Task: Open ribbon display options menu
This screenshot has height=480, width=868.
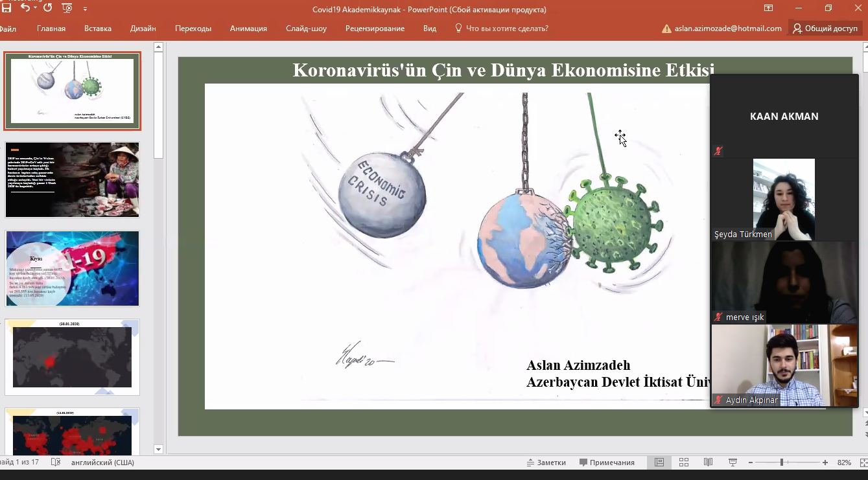Action: pyautogui.click(x=768, y=8)
